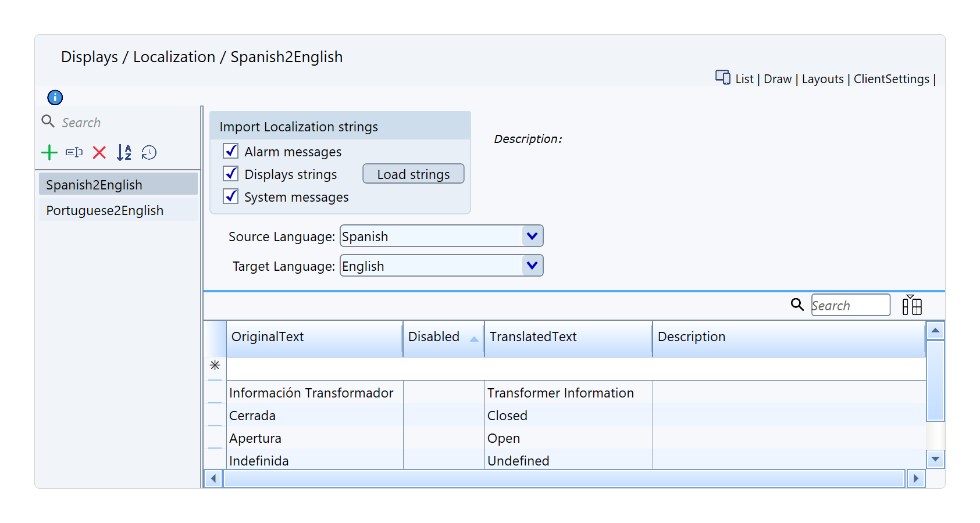Select Portuguese2English in the dictionary list
The image size is (980, 523).
point(105,210)
